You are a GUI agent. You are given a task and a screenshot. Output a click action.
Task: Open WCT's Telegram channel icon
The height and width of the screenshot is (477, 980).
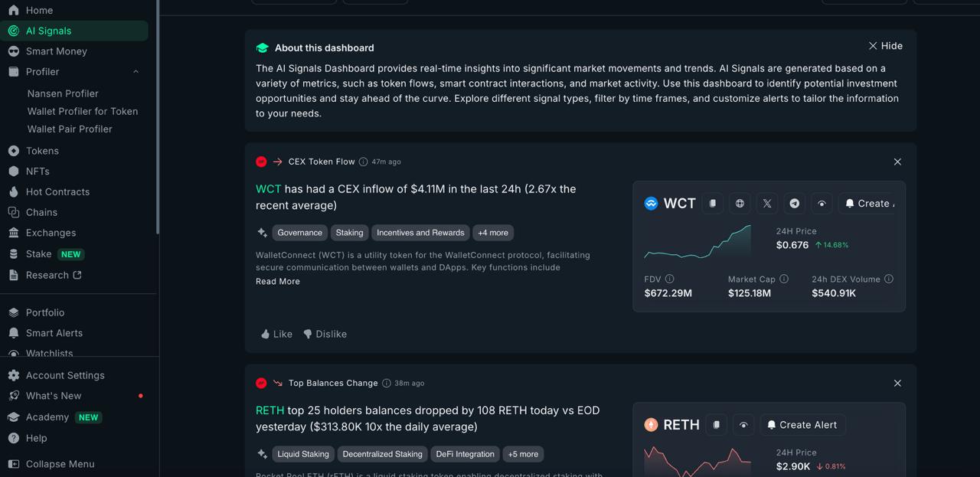795,204
